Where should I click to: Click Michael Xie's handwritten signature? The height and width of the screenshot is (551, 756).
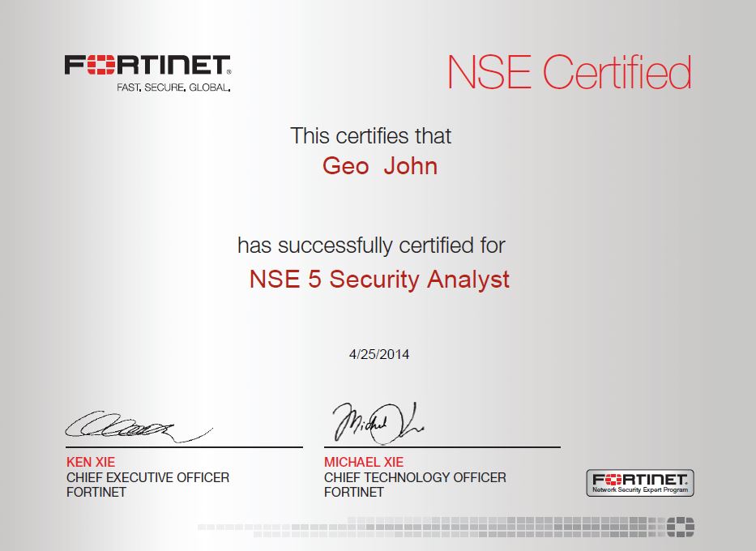coord(378,423)
